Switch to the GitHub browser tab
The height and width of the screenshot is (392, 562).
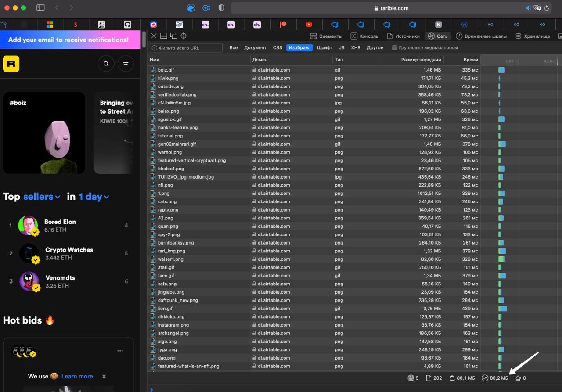tap(127, 25)
